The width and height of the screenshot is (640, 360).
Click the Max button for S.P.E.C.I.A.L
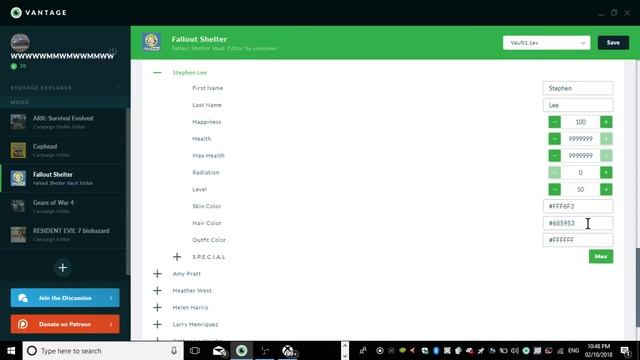tap(601, 256)
